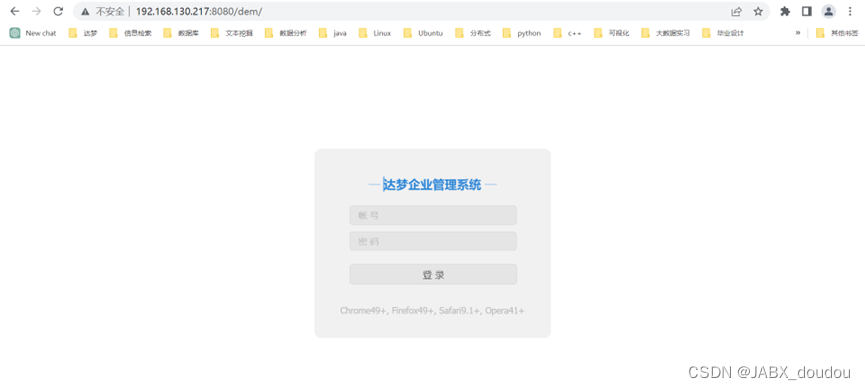Screen dimensions: 865x390
Task: Open the 信息检索 bookmark folder
Action: 131,33
